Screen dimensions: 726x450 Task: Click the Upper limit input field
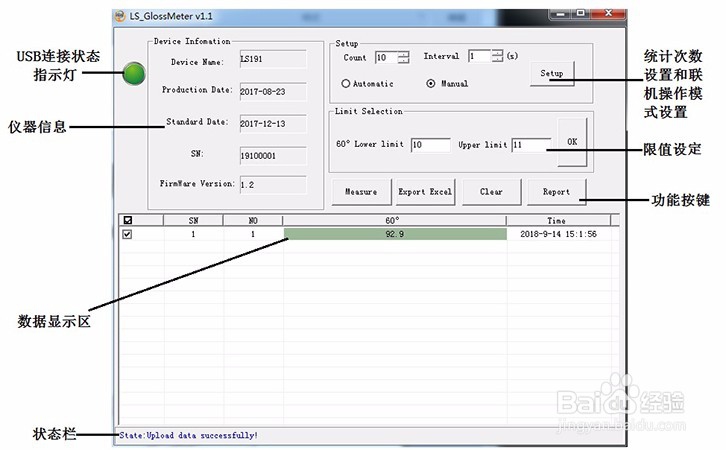point(532,145)
